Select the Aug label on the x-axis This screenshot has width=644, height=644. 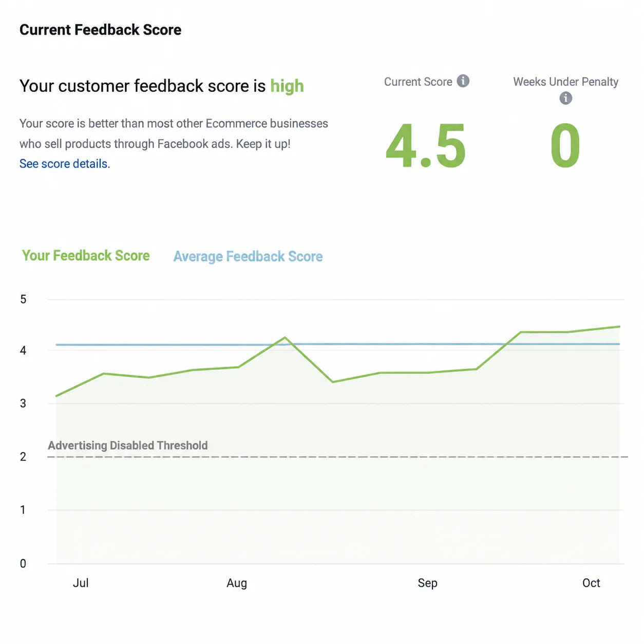tap(237, 583)
